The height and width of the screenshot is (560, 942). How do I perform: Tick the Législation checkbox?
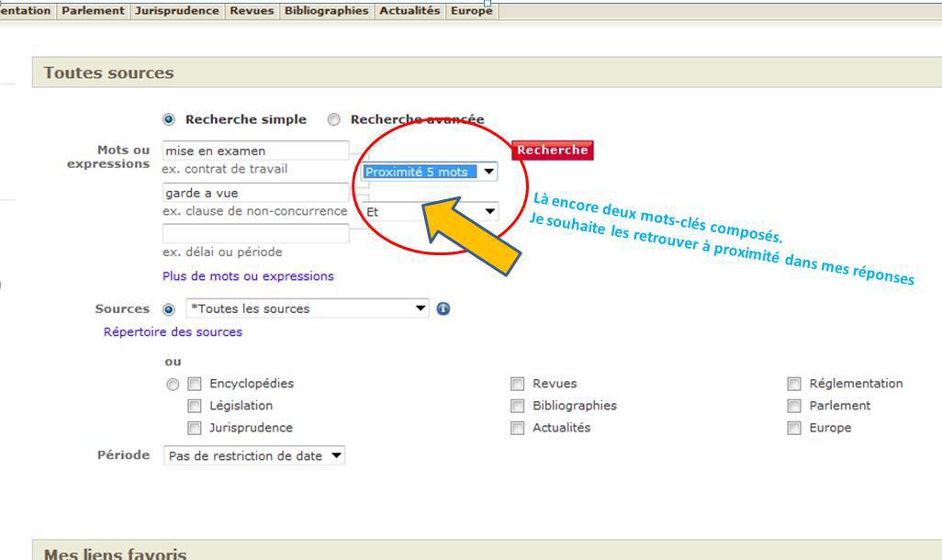[x=195, y=406]
